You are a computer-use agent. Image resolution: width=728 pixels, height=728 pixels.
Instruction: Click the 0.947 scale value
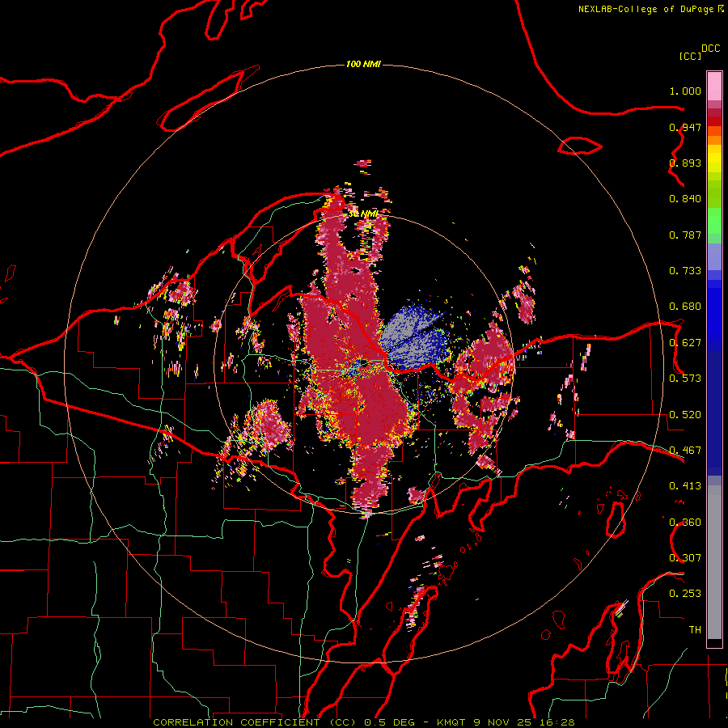[x=685, y=127]
